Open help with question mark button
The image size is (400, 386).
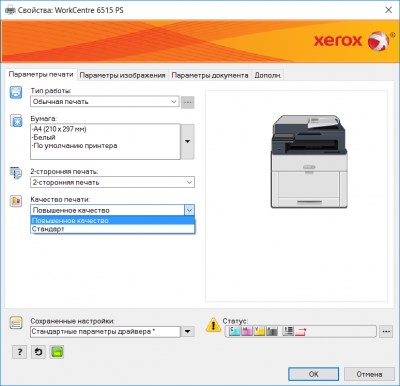click(x=19, y=352)
